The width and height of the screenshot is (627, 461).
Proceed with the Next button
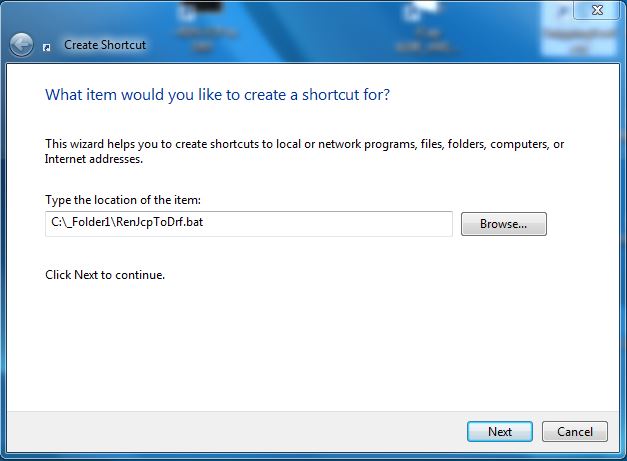(x=499, y=431)
